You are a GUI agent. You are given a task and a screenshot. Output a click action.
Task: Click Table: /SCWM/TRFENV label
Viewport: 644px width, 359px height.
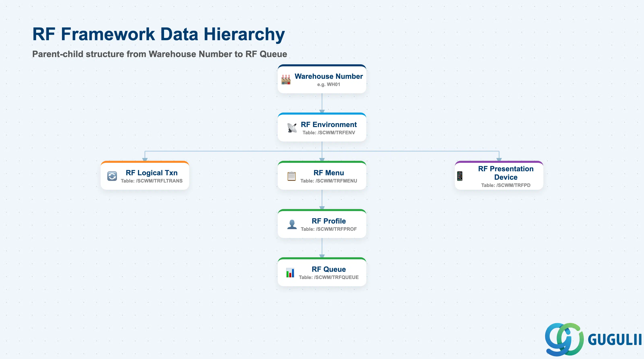tap(328, 133)
